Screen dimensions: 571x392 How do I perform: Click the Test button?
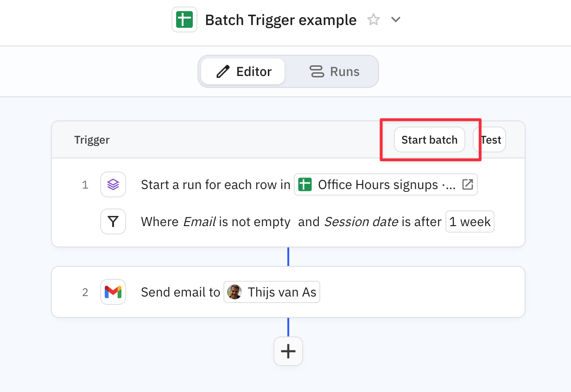(491, 140)
